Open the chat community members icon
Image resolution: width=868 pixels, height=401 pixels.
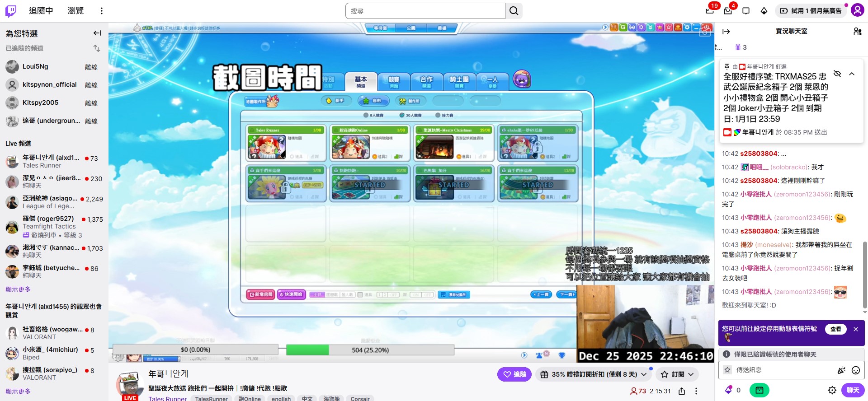pos(857,31)
